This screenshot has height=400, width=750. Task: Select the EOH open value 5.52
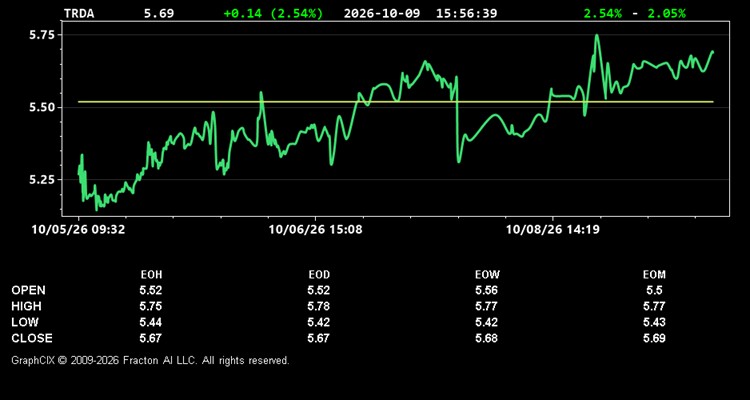[x=151, y=290]
